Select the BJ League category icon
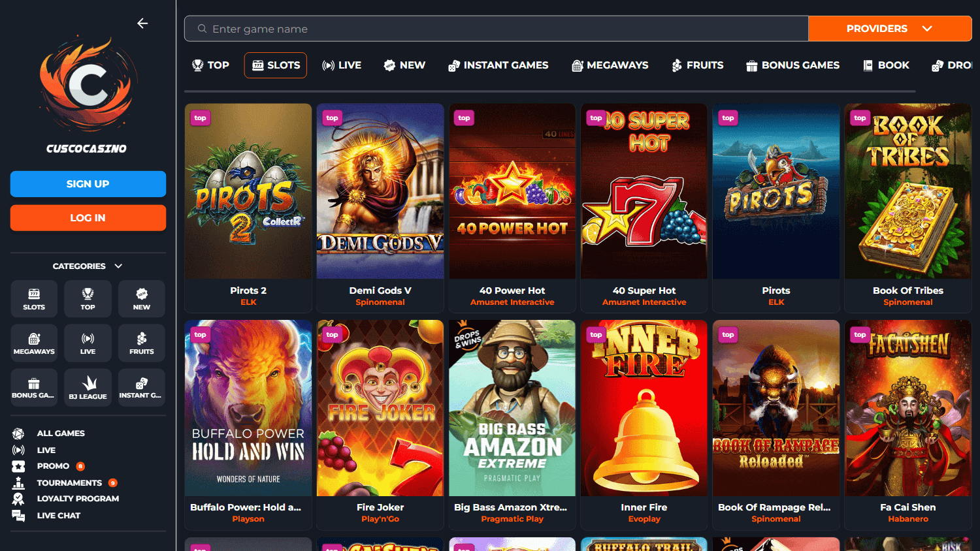The width and height of the screenshot is (980, 551). click(x=88, y=387)
